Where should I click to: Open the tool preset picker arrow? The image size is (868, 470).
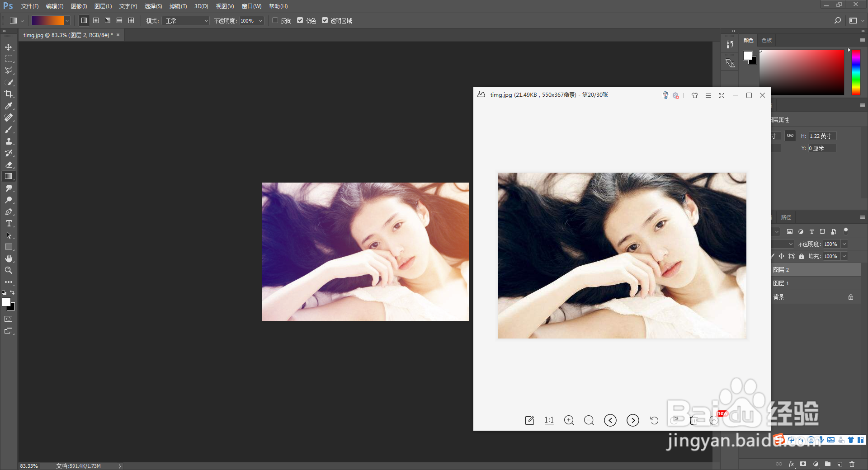(x=22, y=21)
